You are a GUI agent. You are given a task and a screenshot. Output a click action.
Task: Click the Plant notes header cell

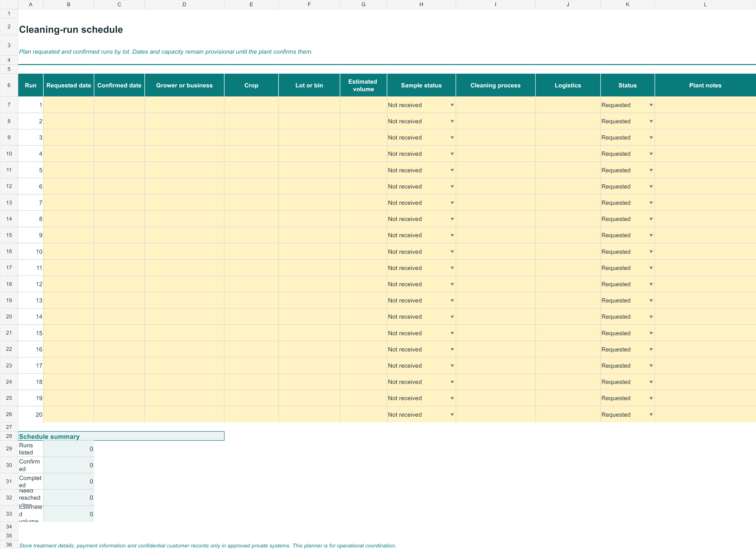705,86
